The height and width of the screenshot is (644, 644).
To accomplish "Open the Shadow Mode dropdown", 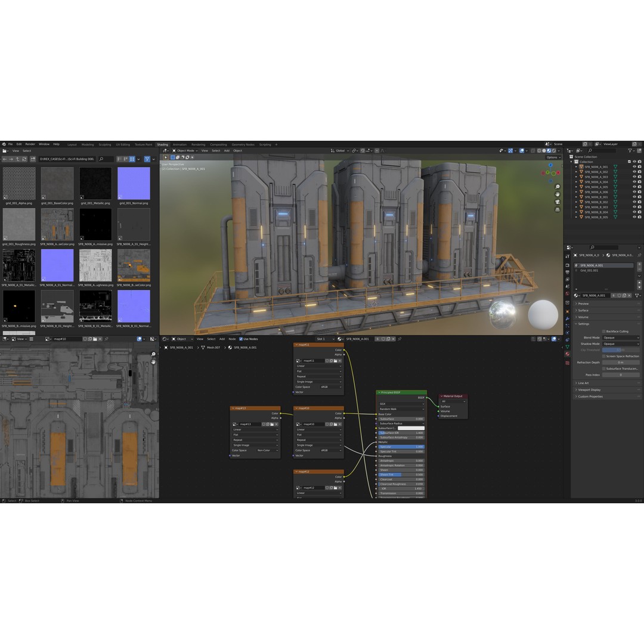I will (x=621, y=344).
